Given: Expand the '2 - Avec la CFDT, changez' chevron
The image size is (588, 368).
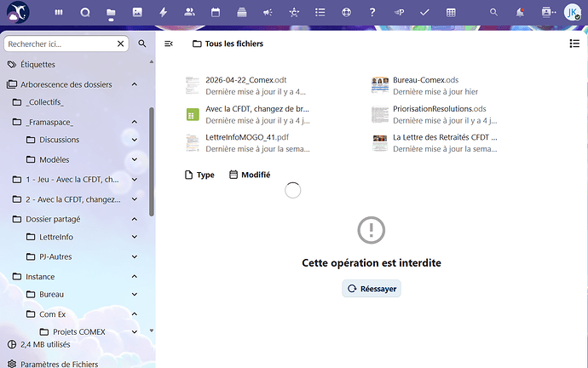Looking at the screenshot, I should point(135,199).
